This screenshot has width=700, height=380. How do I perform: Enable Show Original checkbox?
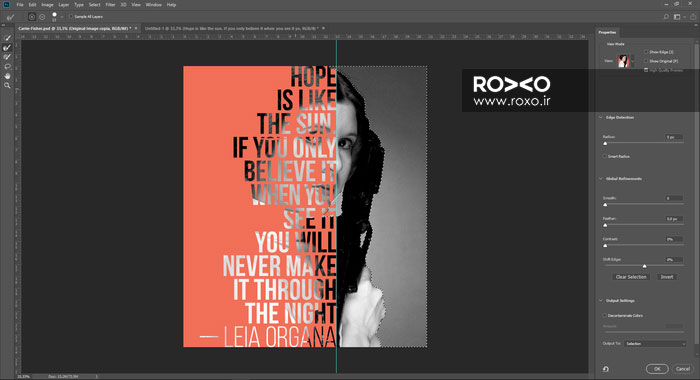(x=646, y=61)
